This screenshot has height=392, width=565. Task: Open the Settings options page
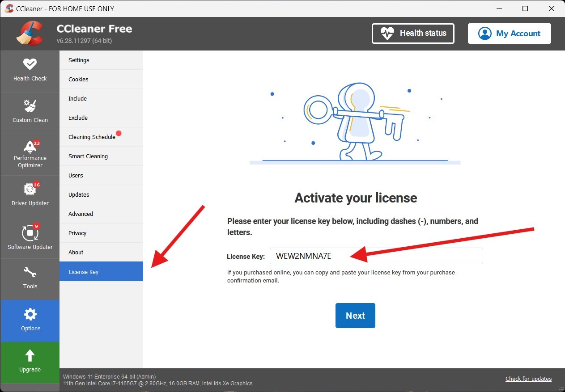[x=101, y=60]
